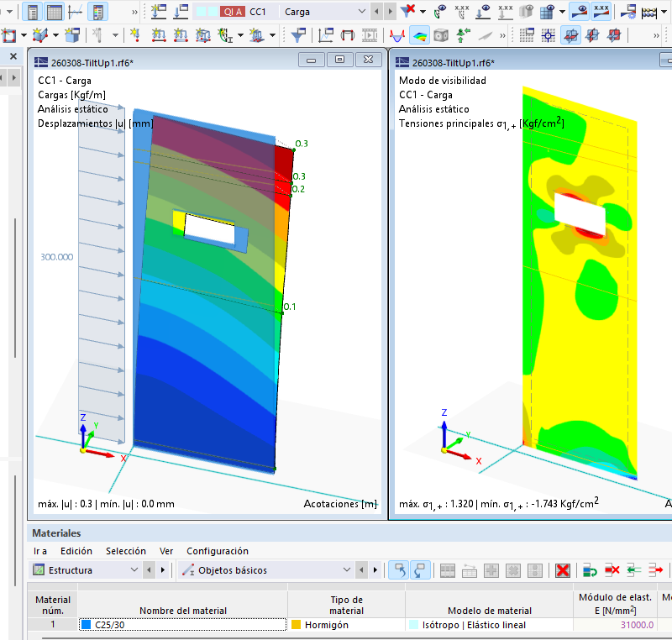Toggle show loads eye icon
Viewport: 672px width, 640px height.
[x=484, y=12]
